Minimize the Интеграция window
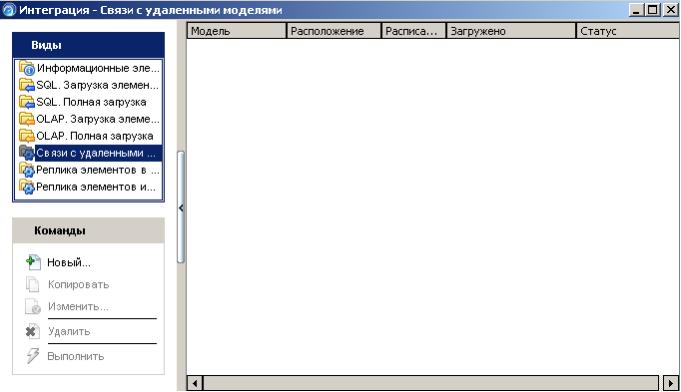The width and height of the screenshot is (681, 392). point(636,10)
